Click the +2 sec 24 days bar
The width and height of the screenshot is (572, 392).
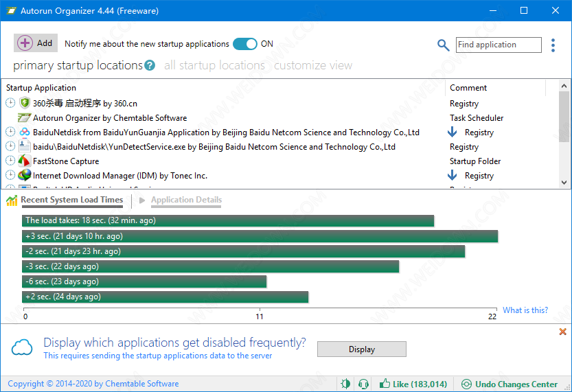[x=165, y=297]
